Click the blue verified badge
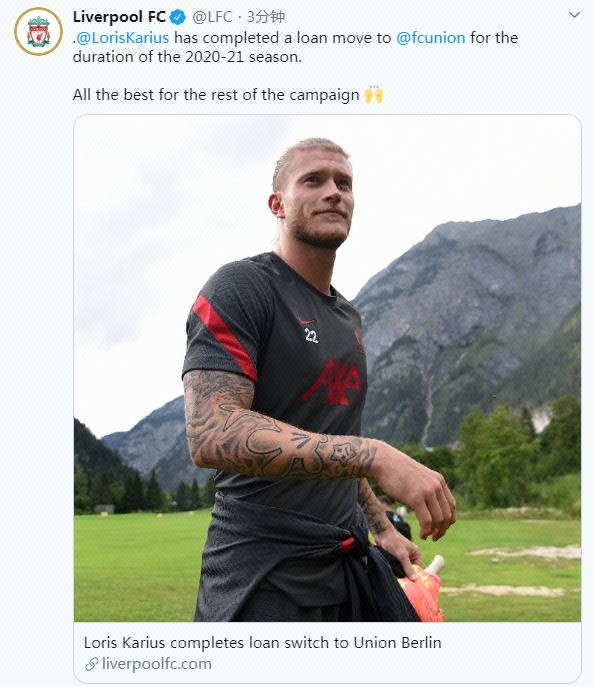The image size is (594, 687). [x=178, y=17]
